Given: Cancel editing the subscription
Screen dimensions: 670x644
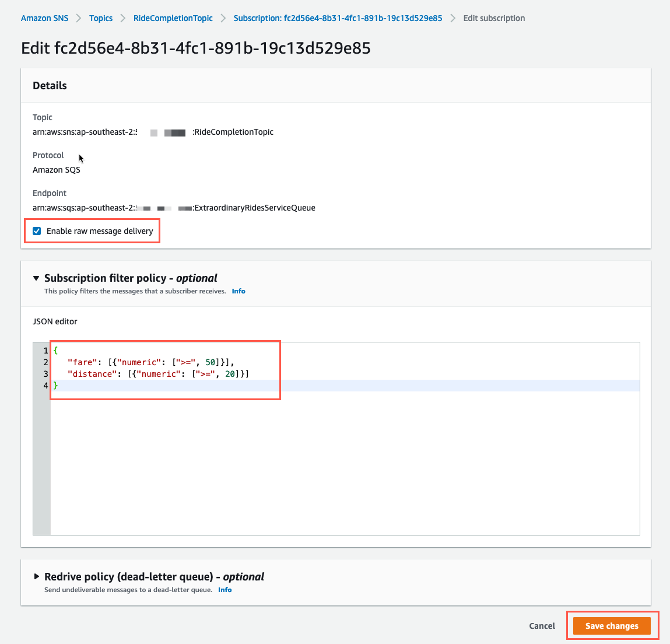Looking at the screenshot, I should pos(542,625).
